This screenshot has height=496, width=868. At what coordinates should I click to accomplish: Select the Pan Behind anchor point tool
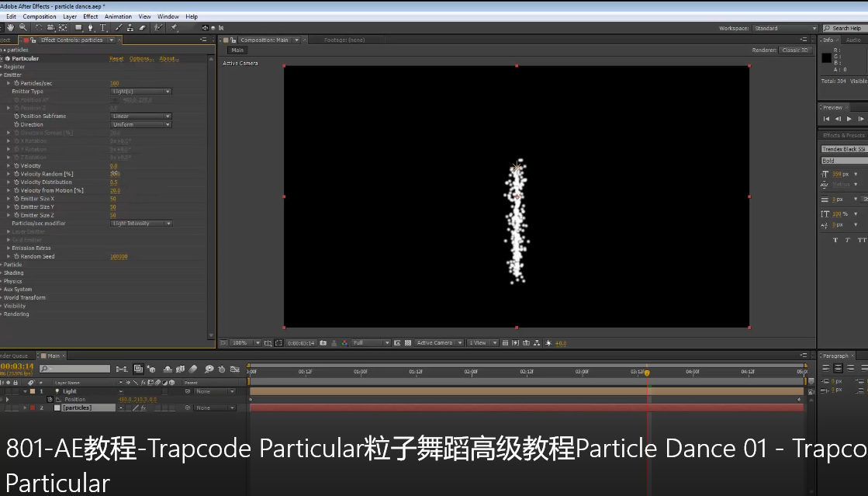click(x=63, y=28)
